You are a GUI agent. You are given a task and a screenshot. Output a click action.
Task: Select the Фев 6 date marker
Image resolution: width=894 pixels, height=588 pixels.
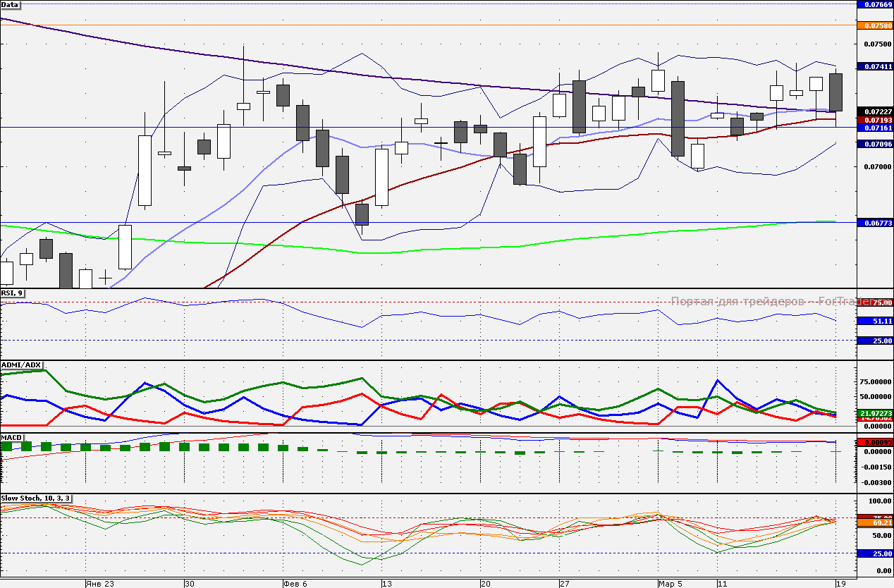[x=295, y=584]
